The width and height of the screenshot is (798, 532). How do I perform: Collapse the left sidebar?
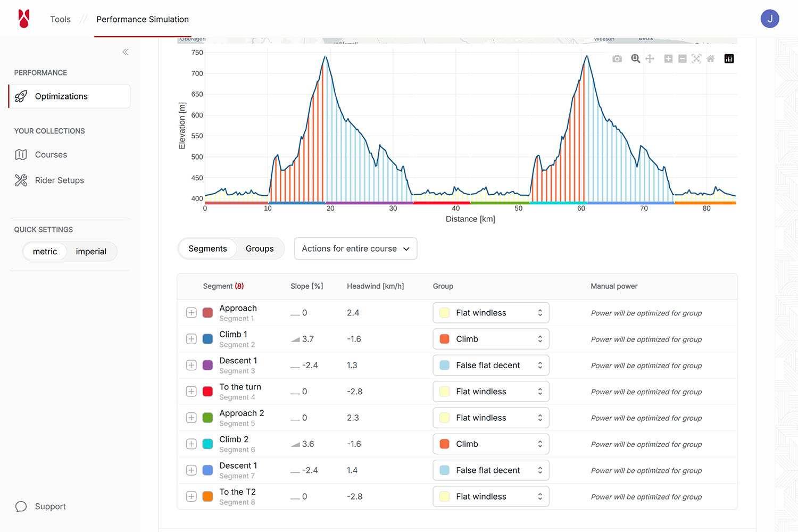click(126, 52)
